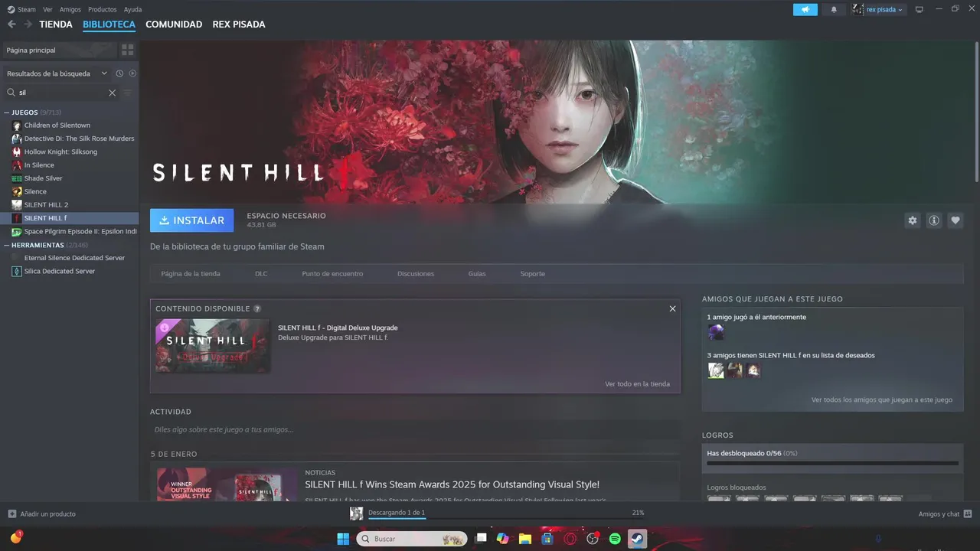This screenshot has height=551, width=980.
Task: Open the DLC tab
Action: [x=261, y=273]
